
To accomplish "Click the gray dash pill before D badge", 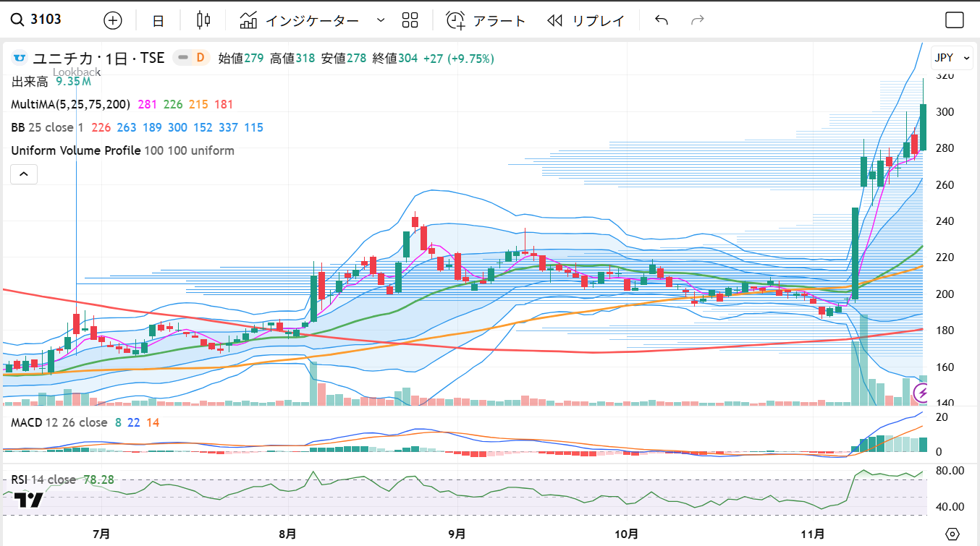I will [x=183, y=58].
